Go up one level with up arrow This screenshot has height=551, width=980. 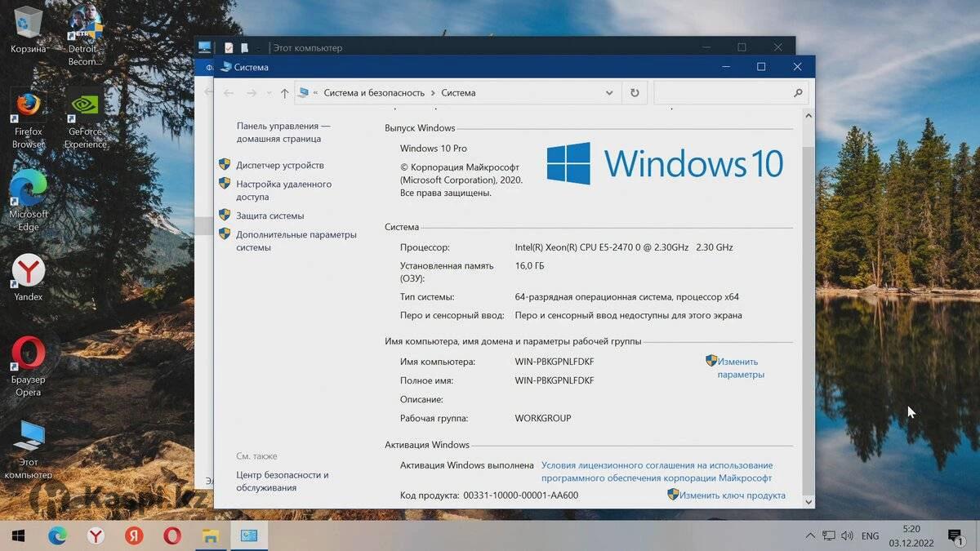pyautogui.click(x=284, y=93)
